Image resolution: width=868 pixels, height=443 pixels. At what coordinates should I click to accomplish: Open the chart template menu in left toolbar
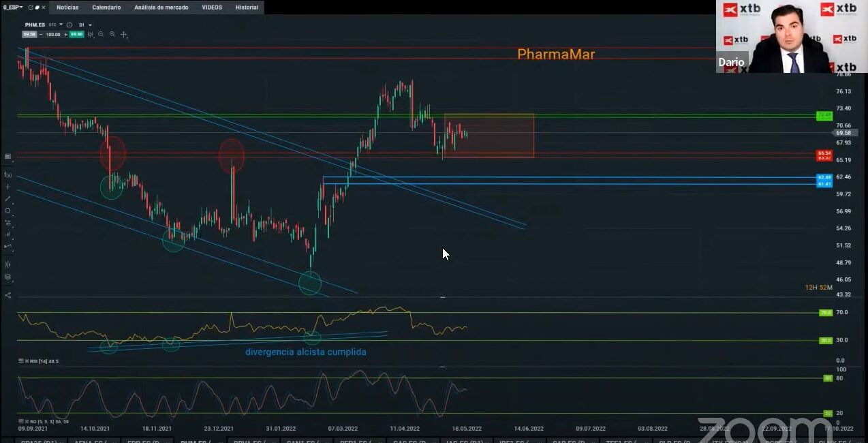tap(8, 156)
